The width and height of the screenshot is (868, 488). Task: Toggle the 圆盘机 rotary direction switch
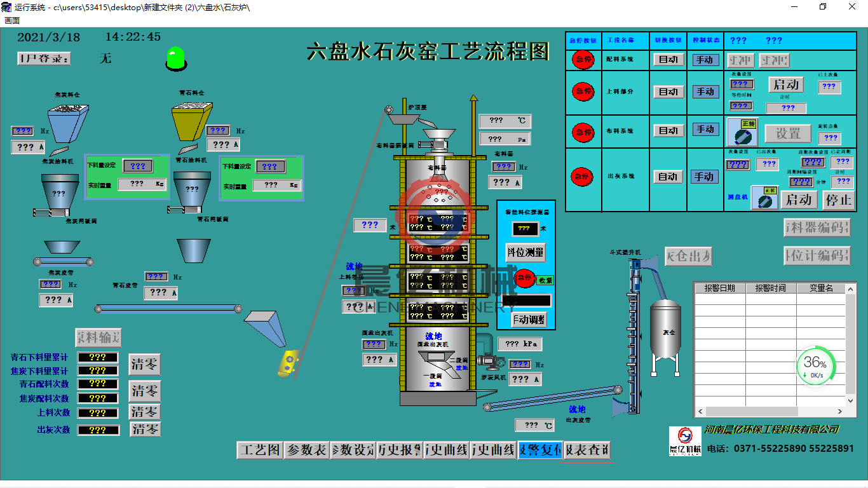point(765,199)
